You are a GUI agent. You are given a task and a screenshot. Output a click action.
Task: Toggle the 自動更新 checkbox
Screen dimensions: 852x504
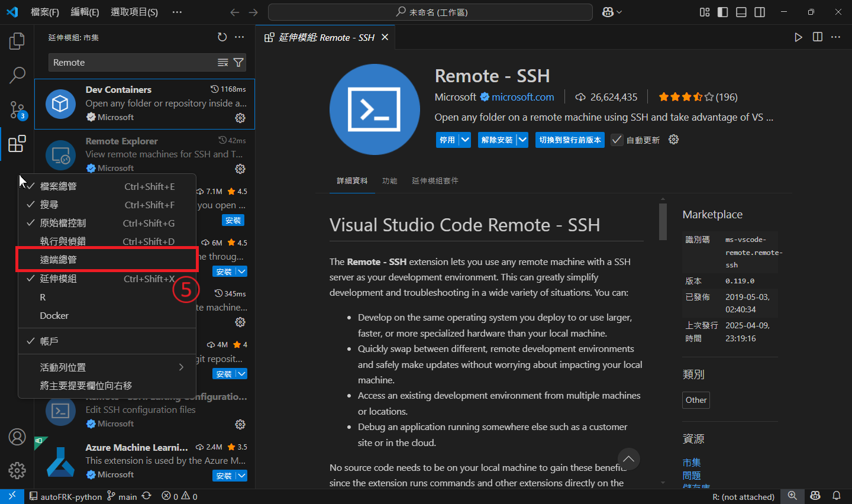[617, 140]
